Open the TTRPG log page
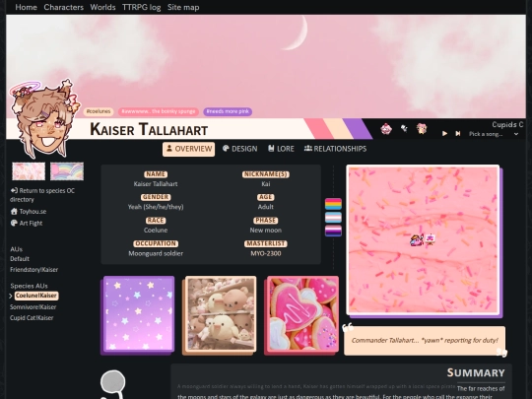 pyautogui.click(x=142, y=7)
